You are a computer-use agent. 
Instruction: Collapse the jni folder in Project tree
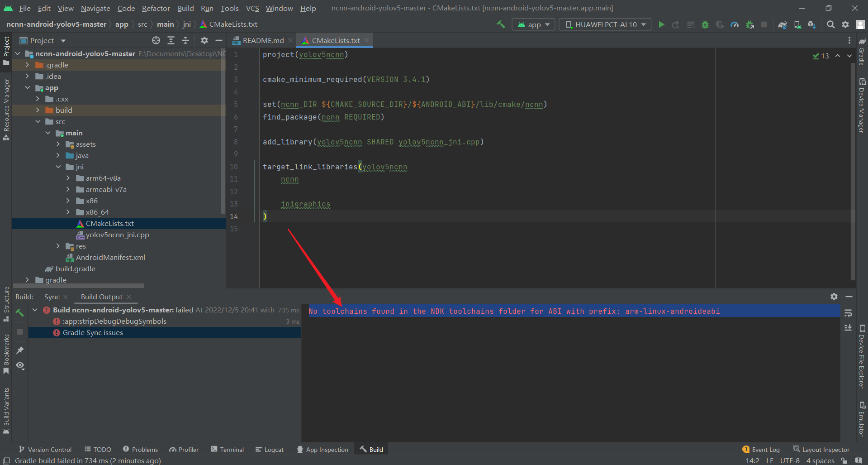click(x=58, y=167)
